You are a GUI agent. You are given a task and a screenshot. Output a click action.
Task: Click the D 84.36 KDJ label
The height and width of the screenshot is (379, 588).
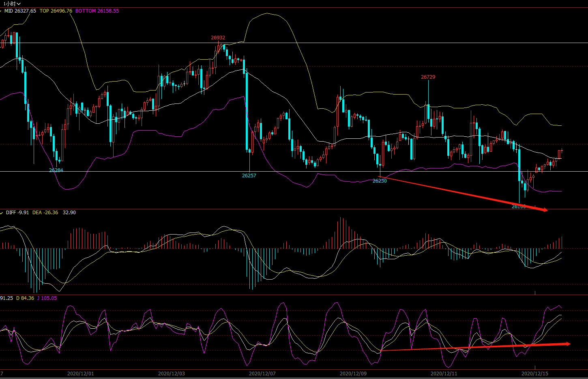tap(25, 298)
